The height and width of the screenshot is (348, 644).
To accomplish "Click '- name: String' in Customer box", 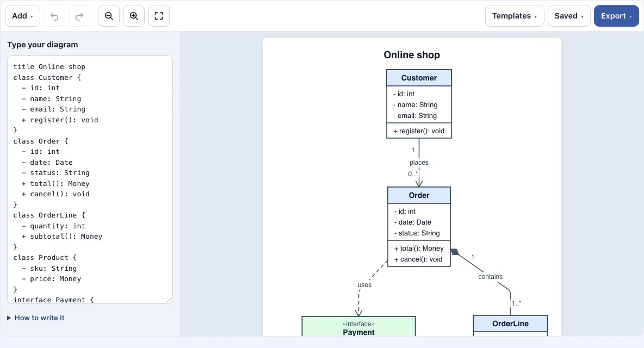I will point(415,105).
